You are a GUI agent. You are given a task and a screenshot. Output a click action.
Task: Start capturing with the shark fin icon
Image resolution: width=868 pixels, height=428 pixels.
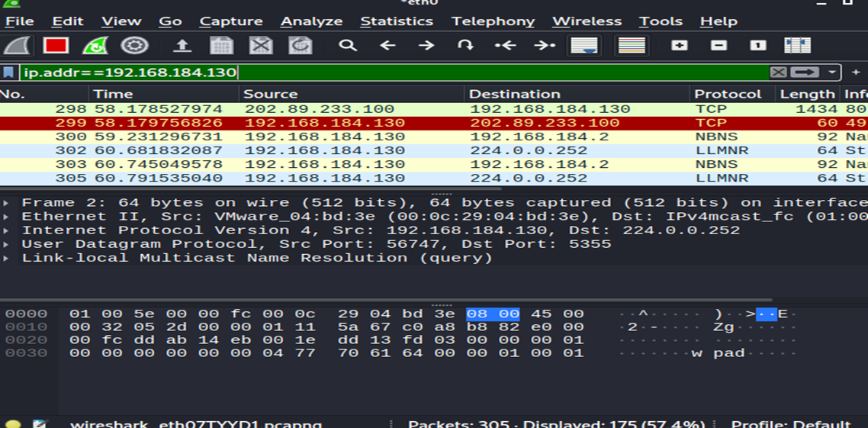point(15,46)
